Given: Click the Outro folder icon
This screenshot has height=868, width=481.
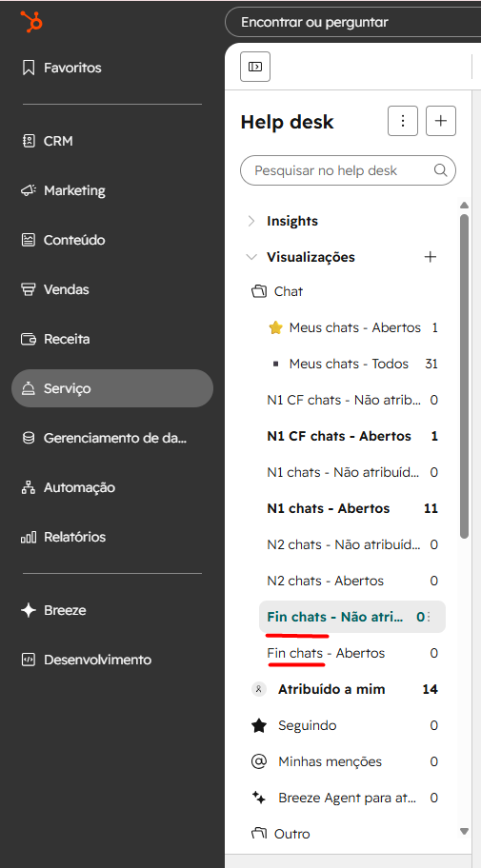Looking at the screenshot, I should tap(259, 834).
